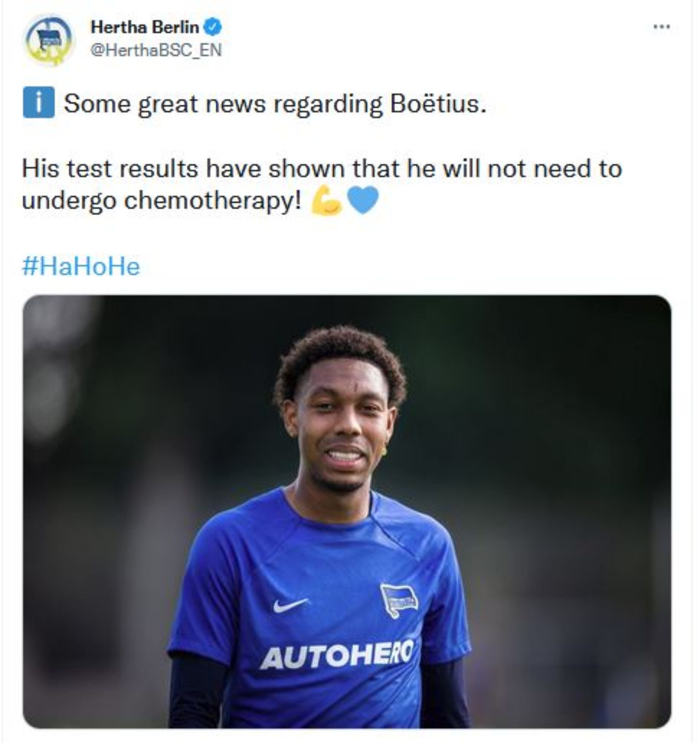Click the Hertha Berlin display name
The image size is (700, 743).
[145, 27]
